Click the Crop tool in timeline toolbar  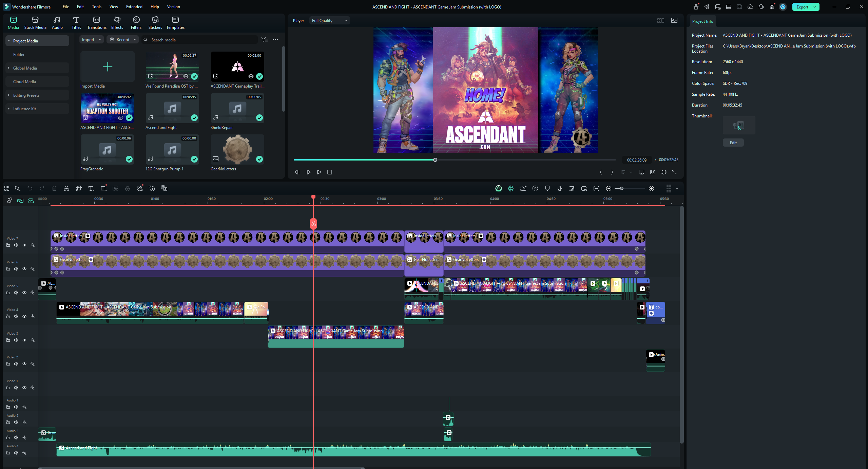click(x=103, y=188)
